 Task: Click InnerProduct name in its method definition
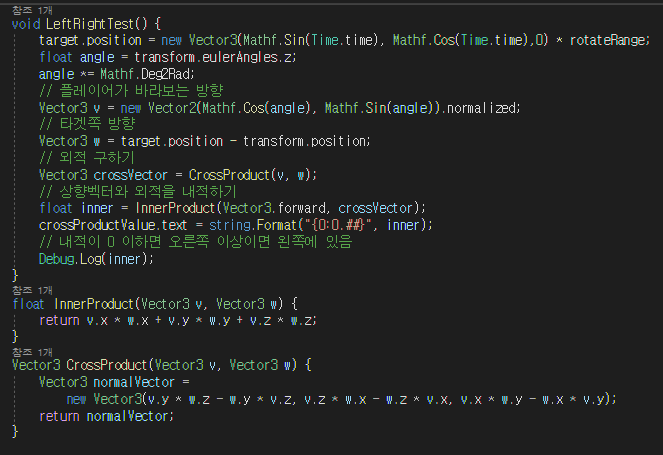(x=94, y=304)
